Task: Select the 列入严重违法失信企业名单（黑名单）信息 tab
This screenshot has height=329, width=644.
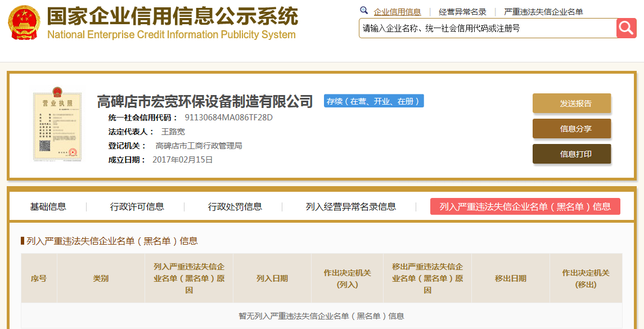Action: [x=525, y=206]
